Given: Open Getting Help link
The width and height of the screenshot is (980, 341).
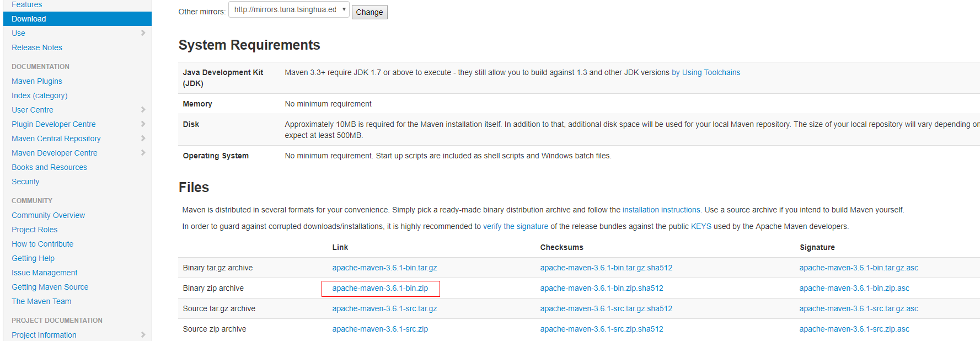Looking at the screenshot, I should point(33,258).
